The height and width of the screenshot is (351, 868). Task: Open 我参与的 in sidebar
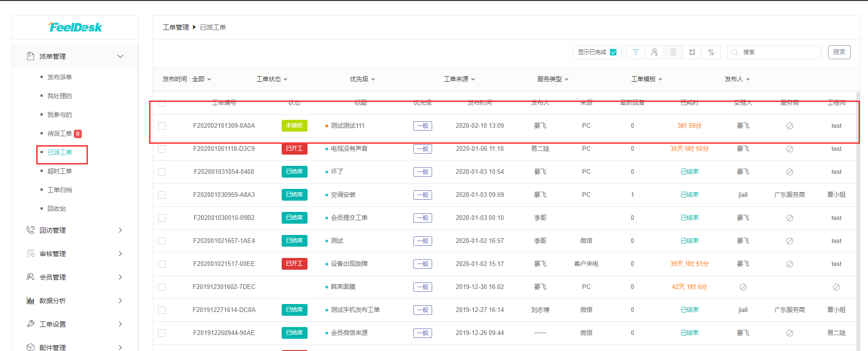(x=60, y=115)
